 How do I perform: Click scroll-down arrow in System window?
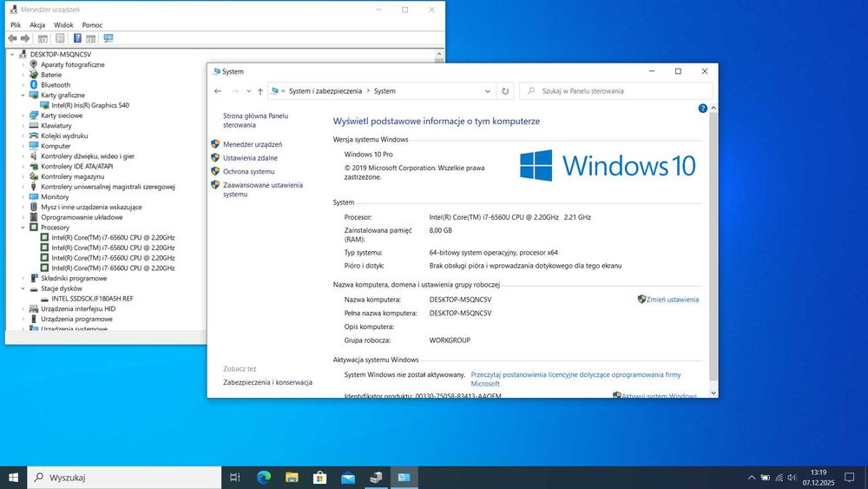(x=713, y=393)
